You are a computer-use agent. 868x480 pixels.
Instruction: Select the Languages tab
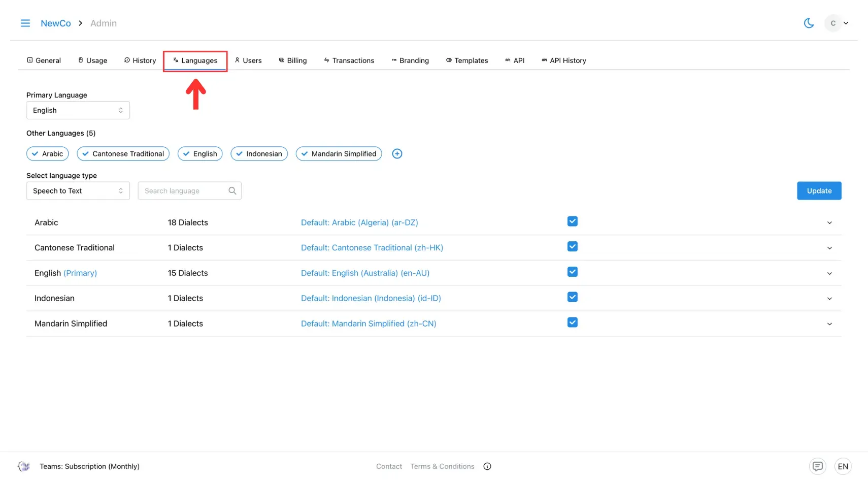tap(195, 60)
